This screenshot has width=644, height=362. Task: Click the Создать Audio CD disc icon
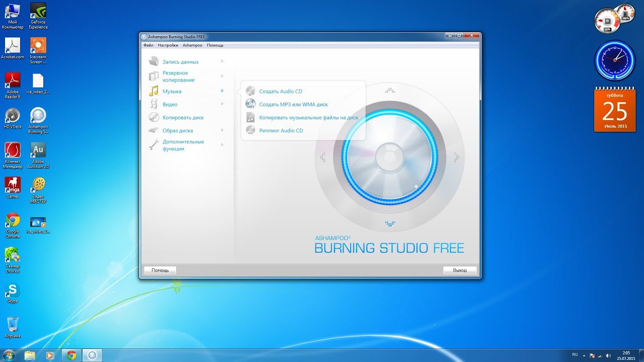(x=251, y=91)
